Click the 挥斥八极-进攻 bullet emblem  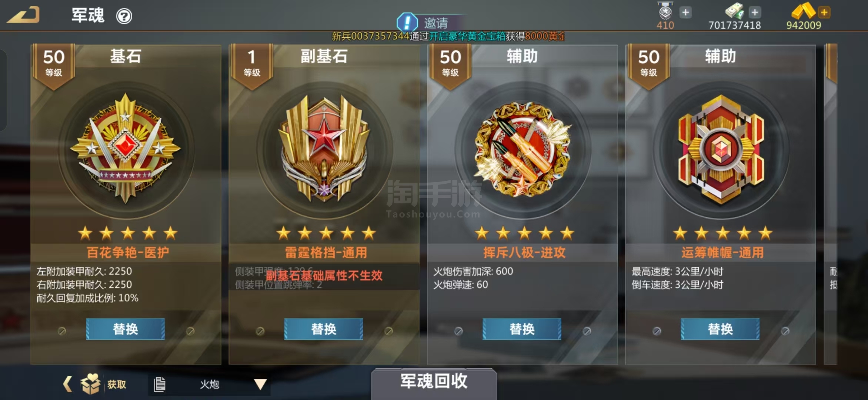523,149
